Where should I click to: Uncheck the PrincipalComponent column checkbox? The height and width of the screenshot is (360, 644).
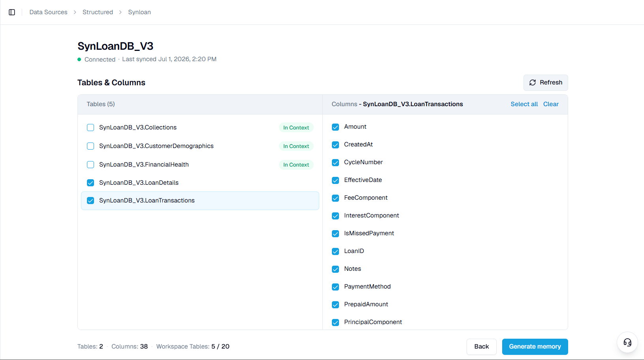click(x=335, y=322)
